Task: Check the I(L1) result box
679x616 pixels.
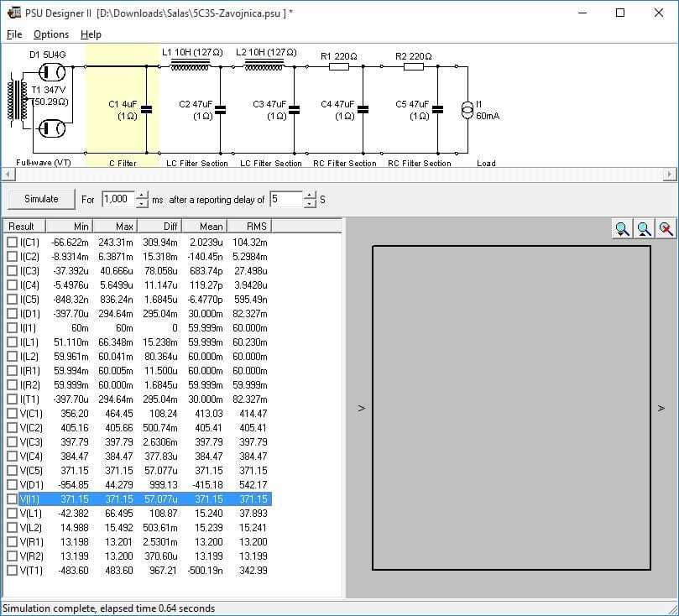Action: [12, 342]
